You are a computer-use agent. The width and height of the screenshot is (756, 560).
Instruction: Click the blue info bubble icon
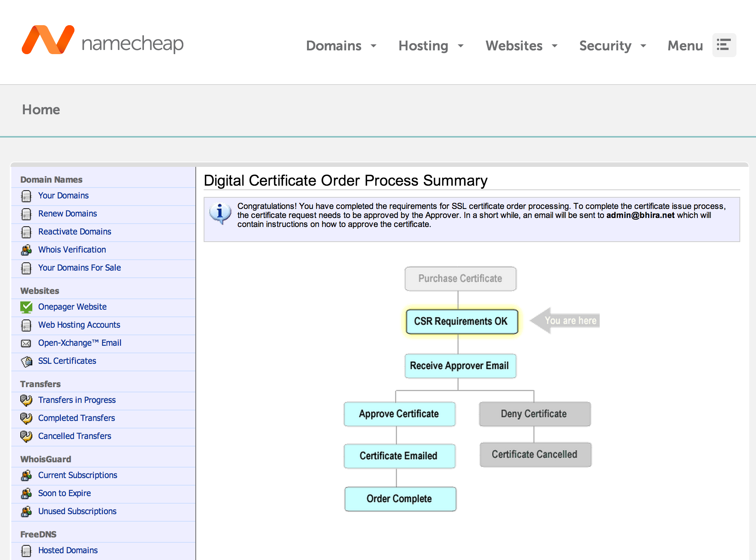coord(220,213)
